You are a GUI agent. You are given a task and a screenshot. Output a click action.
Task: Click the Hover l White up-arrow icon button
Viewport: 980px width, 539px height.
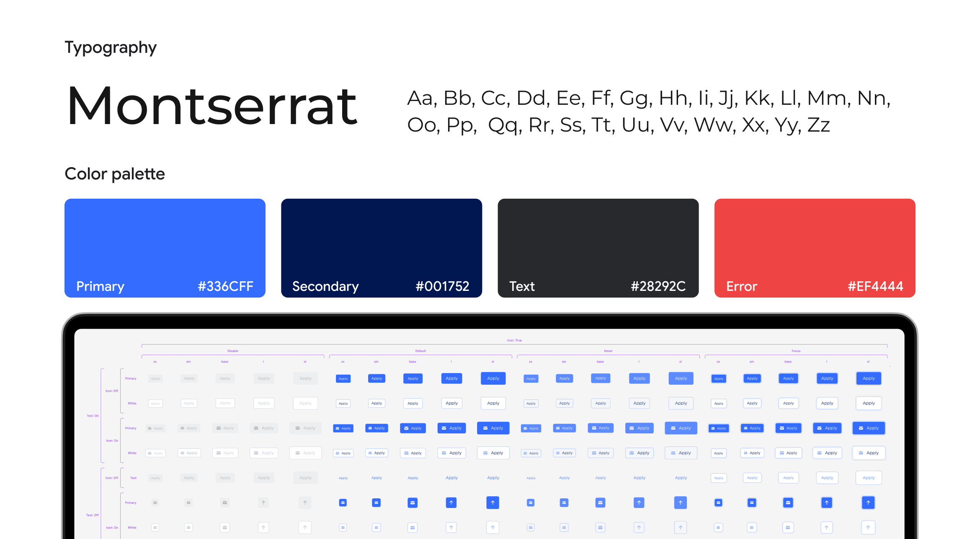(x=639, y=528)
